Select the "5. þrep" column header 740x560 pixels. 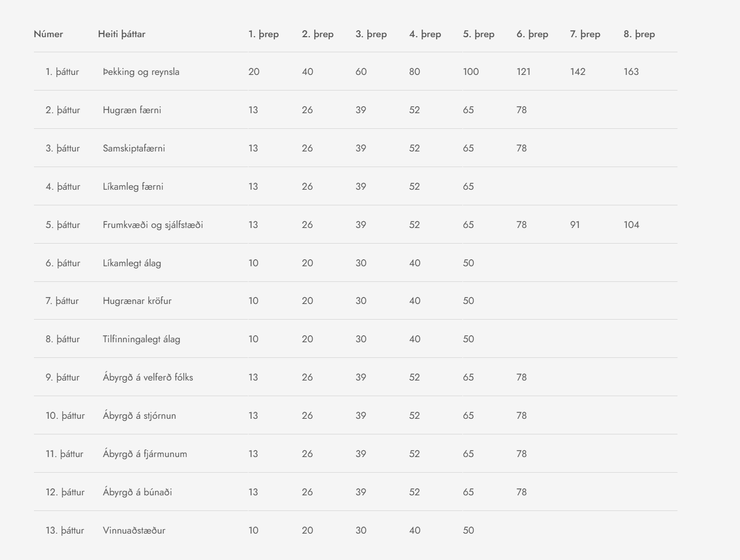point(479,34)
